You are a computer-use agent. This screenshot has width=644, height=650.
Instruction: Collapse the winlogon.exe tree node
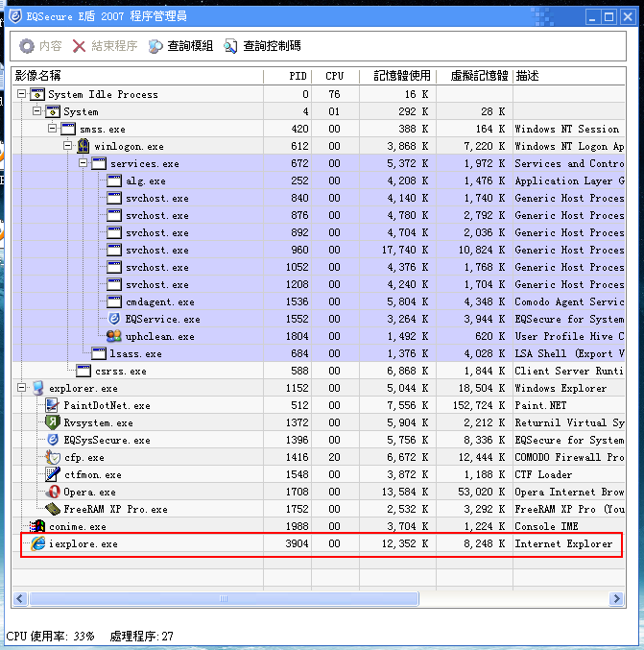tap(67, 146)
